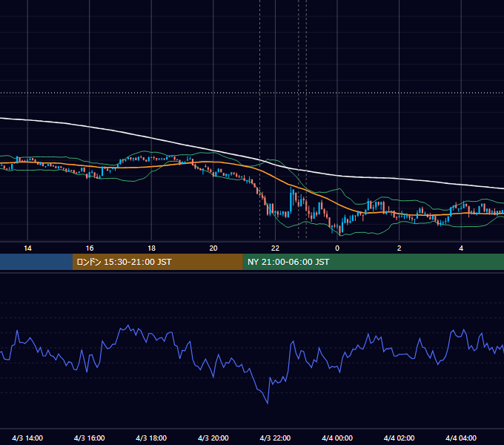Image resolution: width=504 pixels, height=445 pixels.
Task: Click the '2' hour label on price chart
Action: pyautogui.click(x=399, y=248)
